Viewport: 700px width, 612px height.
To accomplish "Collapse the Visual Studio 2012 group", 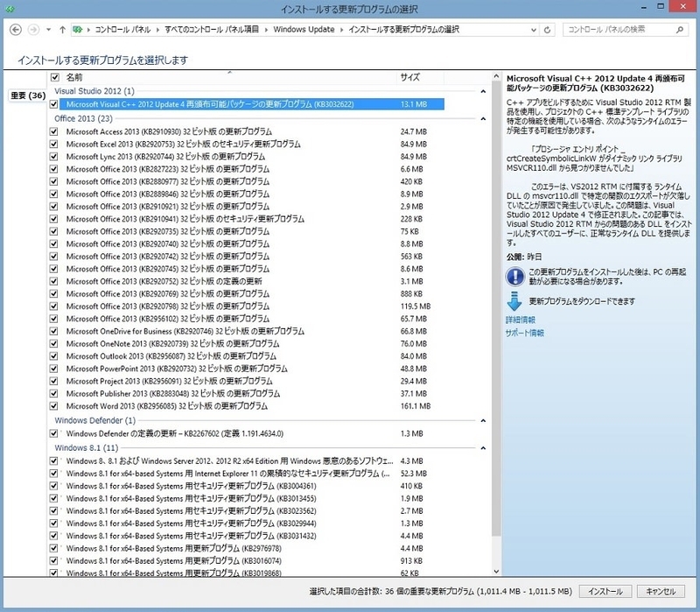I will [x=483, y=92].
